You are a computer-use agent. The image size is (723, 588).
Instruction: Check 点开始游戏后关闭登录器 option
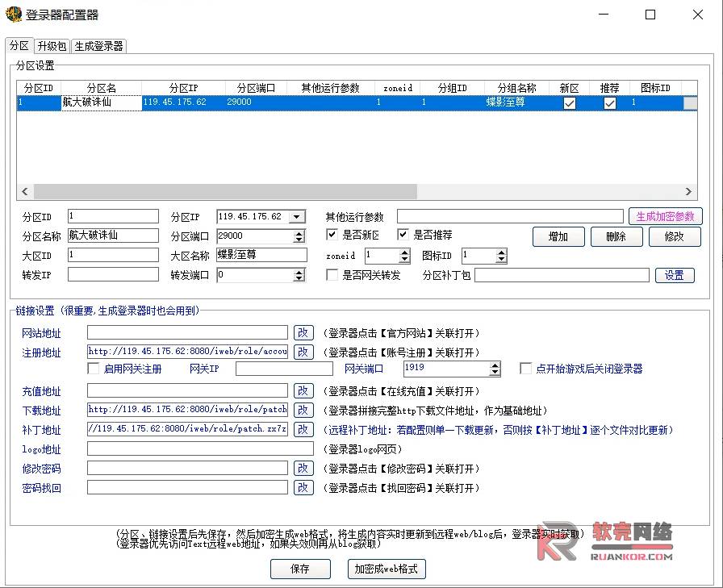pyautogui.click(x=525, y=368)
